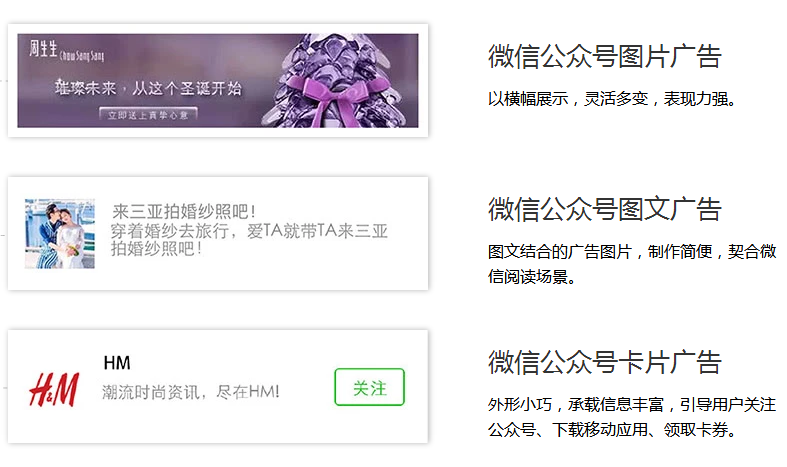Open the Chow Sang Sang purple banner ad
The width and height of the screenshot is (787, 467).
coord(218,80)
